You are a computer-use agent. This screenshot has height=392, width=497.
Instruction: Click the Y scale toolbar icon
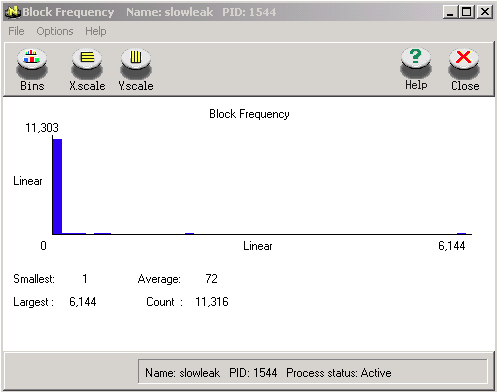click(136, 70)
